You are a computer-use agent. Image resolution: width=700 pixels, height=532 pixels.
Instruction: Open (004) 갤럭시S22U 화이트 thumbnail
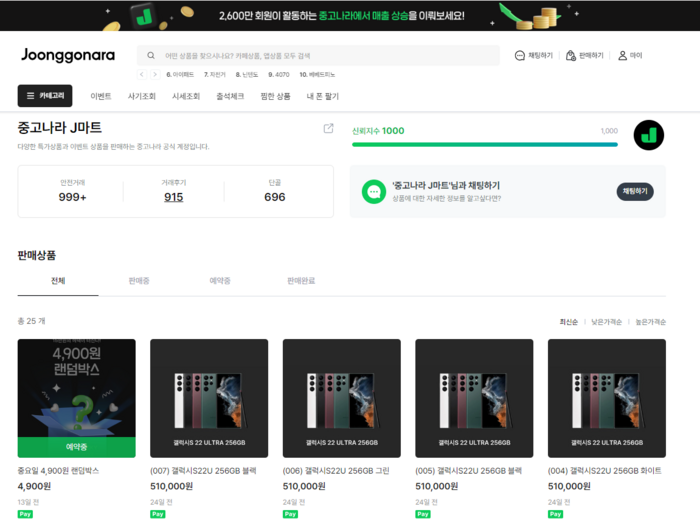607,398
